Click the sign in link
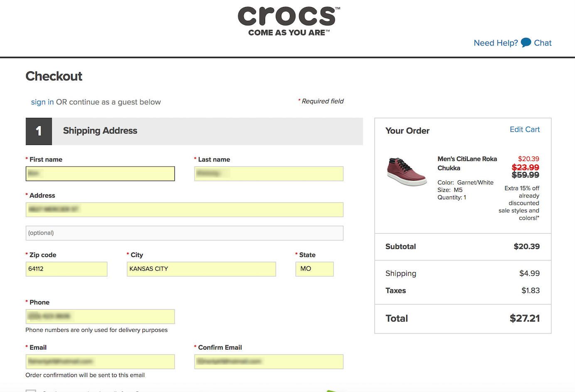The height and width of the screenshot is (392, 575). (x=42, y=102)
